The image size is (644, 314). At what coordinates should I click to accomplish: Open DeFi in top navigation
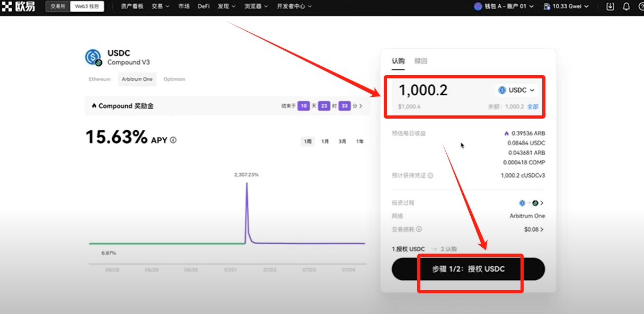(204, 6)
